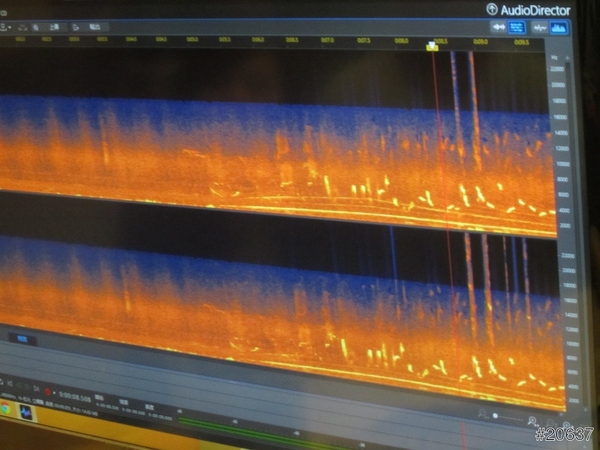Click the fit-to-width view icon
Screen dimensions: 600x450
(497, 27)
